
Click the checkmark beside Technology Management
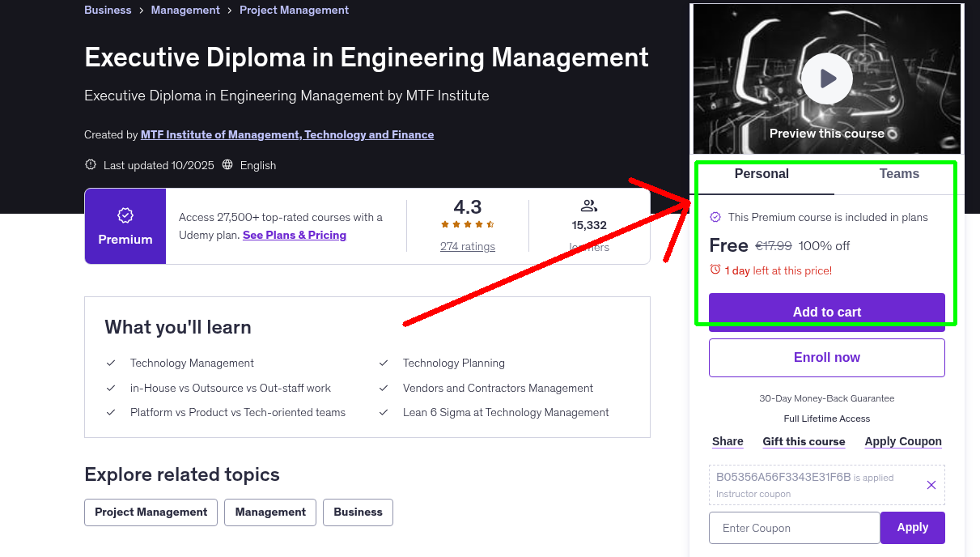click(x=111, y=363)
